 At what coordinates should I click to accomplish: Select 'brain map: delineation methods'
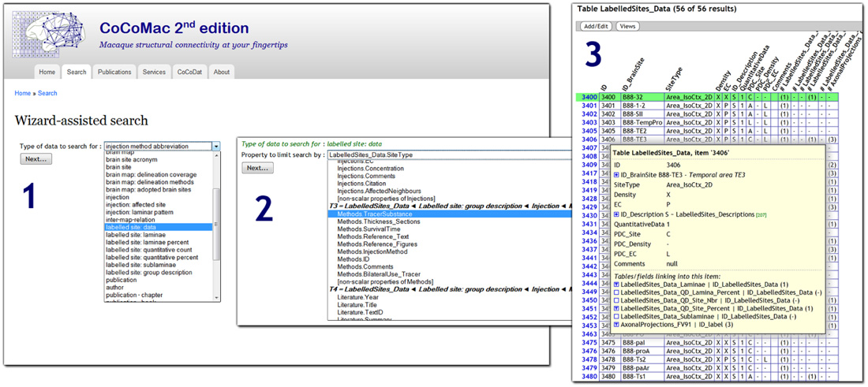coord(149,182)
